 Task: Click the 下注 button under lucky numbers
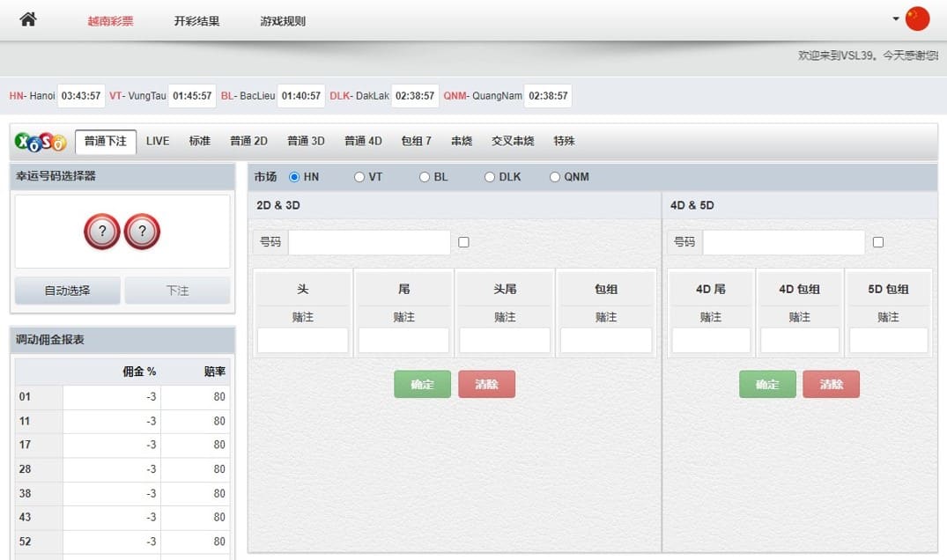[178, 291]
